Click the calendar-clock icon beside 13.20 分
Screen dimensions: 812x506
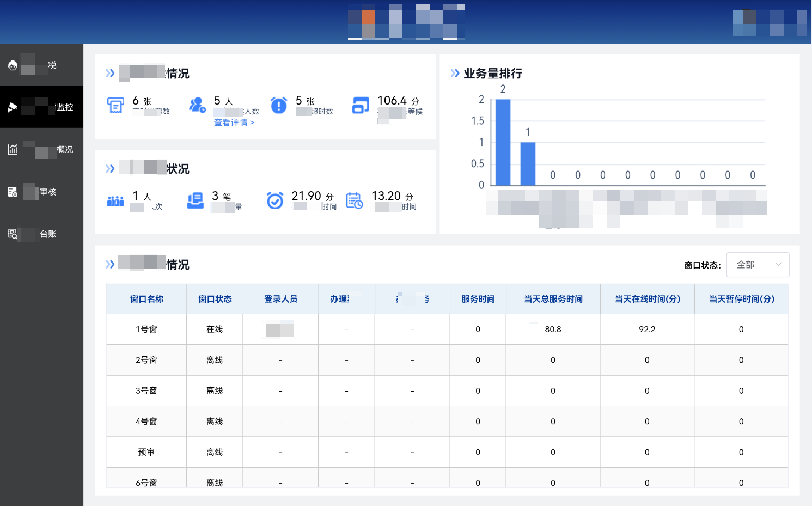point(355,200)
